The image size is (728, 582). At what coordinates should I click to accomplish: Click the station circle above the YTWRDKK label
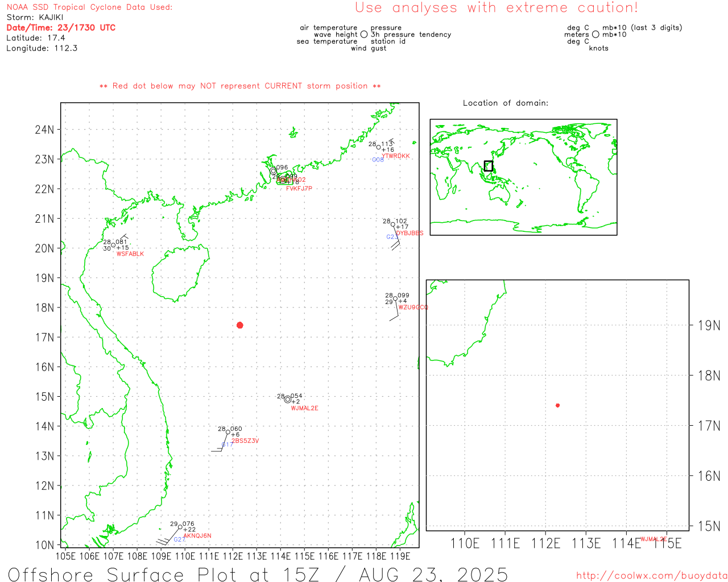tap(379, 147)
